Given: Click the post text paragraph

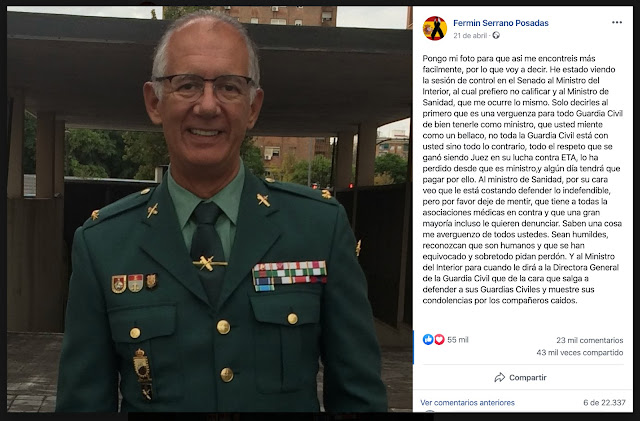Looking at the screenshot, I should (522, 179).
